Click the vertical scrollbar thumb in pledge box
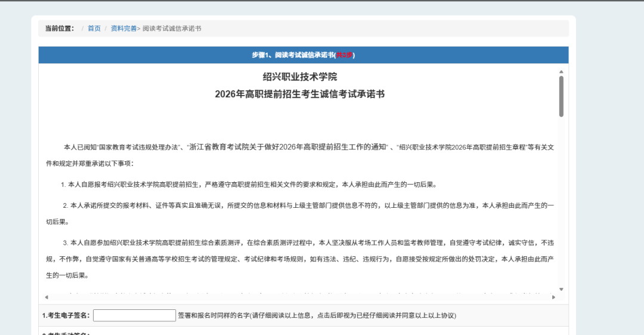The height and width of the screenshot is (335, 644). coord(561,96)
